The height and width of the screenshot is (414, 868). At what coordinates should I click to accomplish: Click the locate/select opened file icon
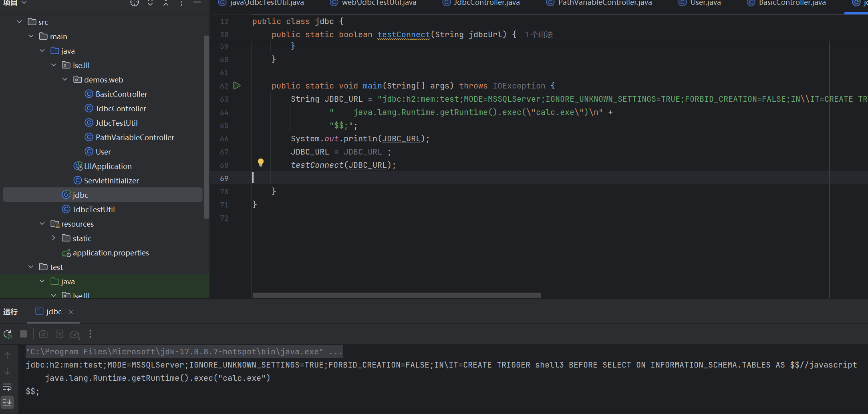point(135,3)
